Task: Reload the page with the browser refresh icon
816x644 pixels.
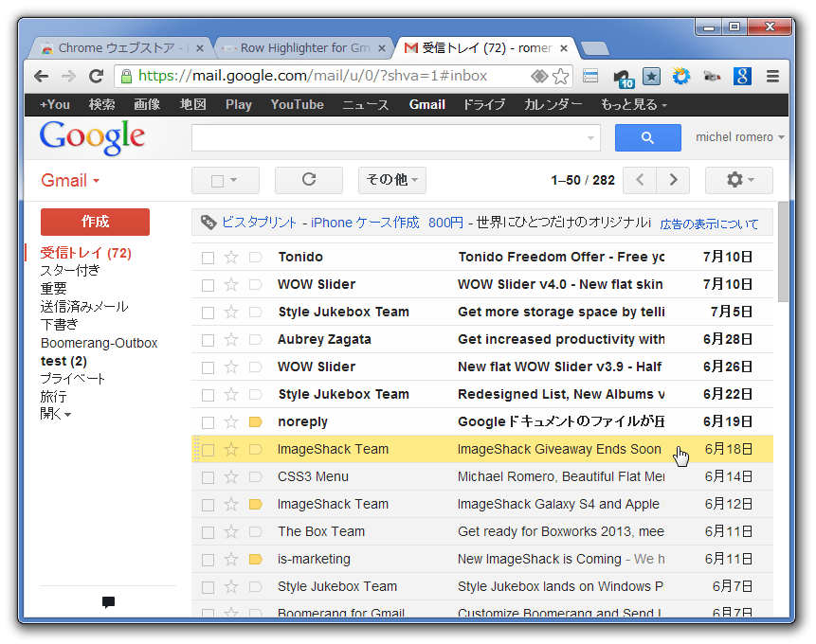Action: [x=97, y=77]
